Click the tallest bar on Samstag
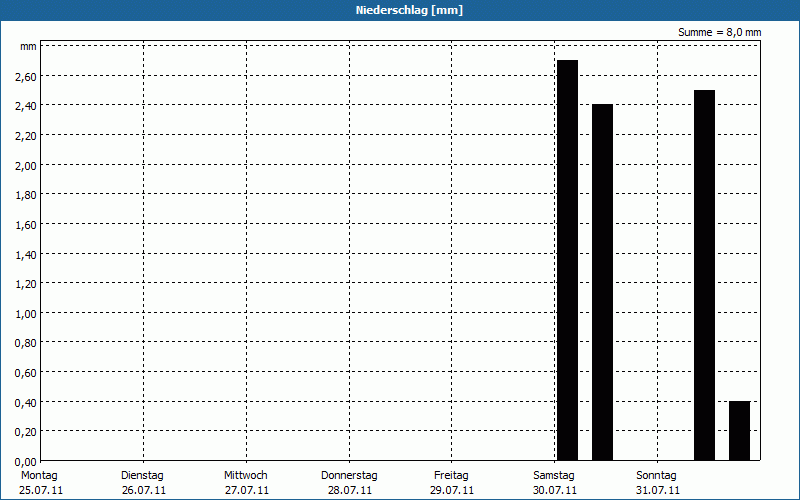800x500 pixels. coord(567,260)
